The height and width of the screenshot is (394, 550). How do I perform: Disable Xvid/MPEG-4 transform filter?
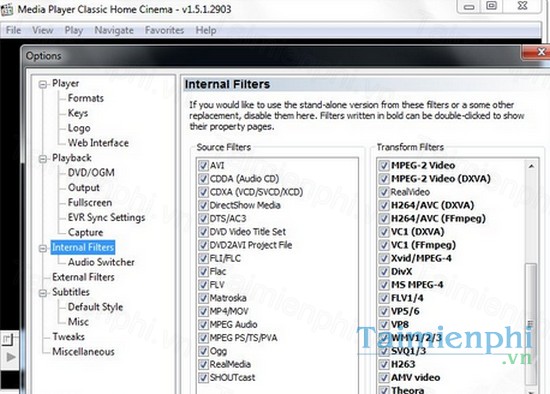(x=384, y=259)
